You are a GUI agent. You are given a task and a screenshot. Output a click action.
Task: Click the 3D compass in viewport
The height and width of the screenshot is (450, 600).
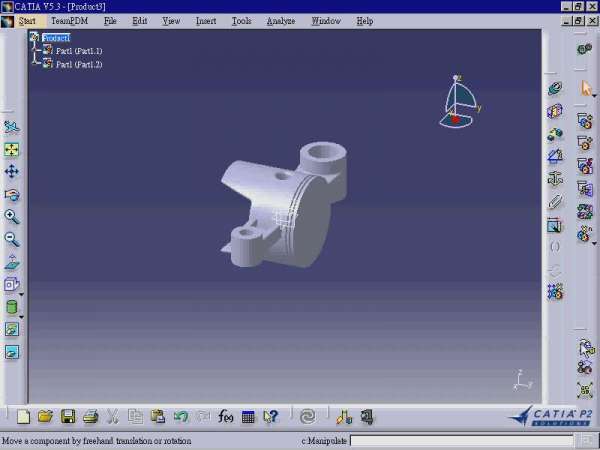pos(460,101)
